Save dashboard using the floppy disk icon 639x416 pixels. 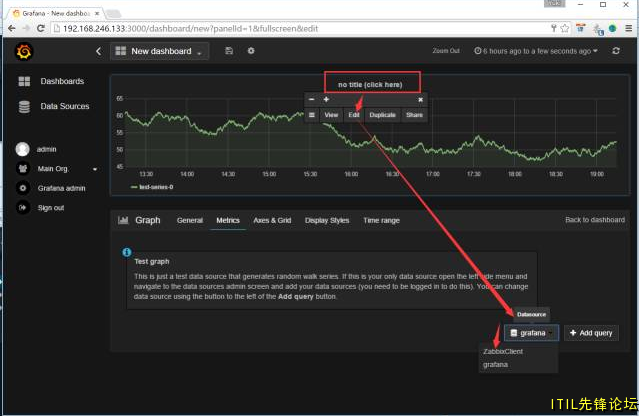click(x=229, y=51)
